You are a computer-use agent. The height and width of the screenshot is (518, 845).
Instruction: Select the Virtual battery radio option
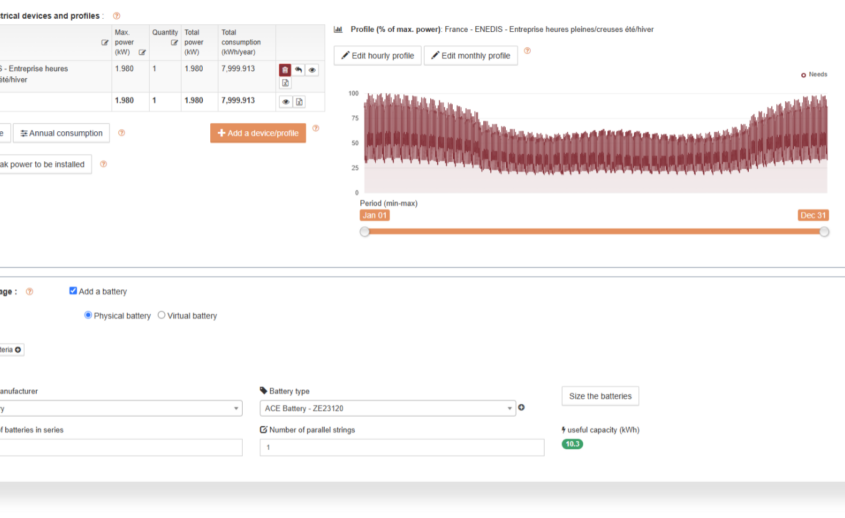[161, 315]
